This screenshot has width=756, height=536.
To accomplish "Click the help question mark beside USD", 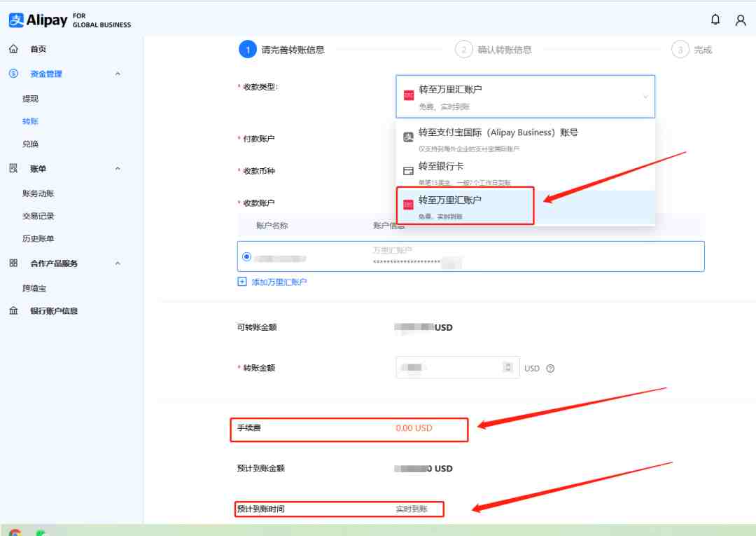I will click(550, 369).
